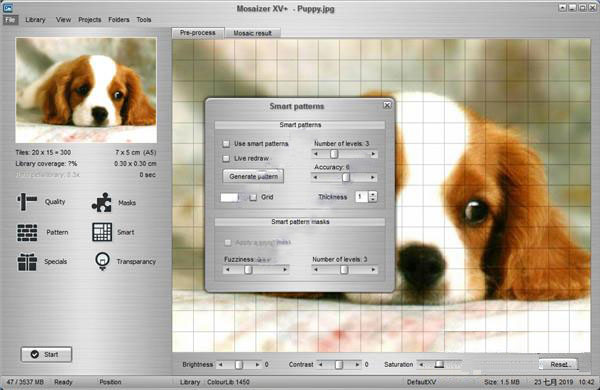
Task: Toggle the Live redraw checkbox
Action: click(x=226, y=158)
